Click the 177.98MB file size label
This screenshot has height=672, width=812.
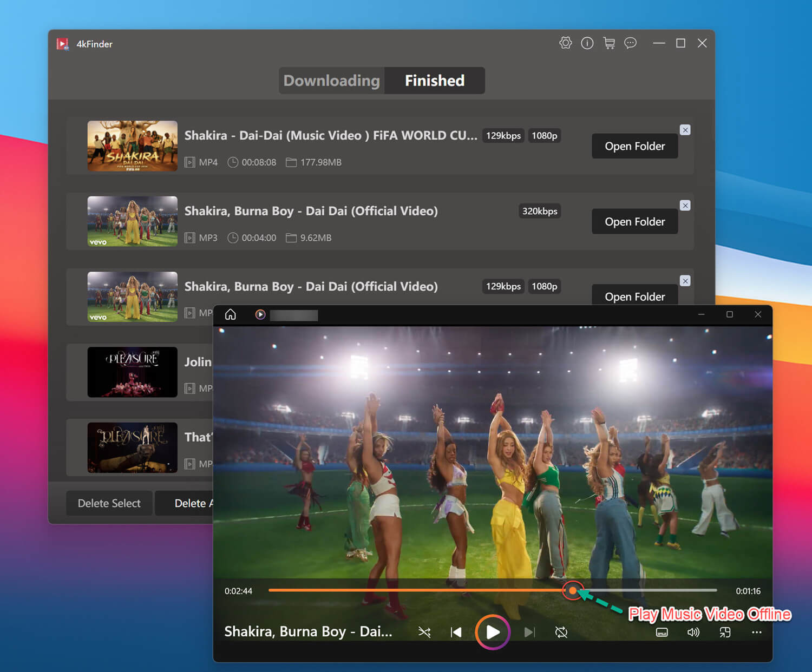pos(321,162)
